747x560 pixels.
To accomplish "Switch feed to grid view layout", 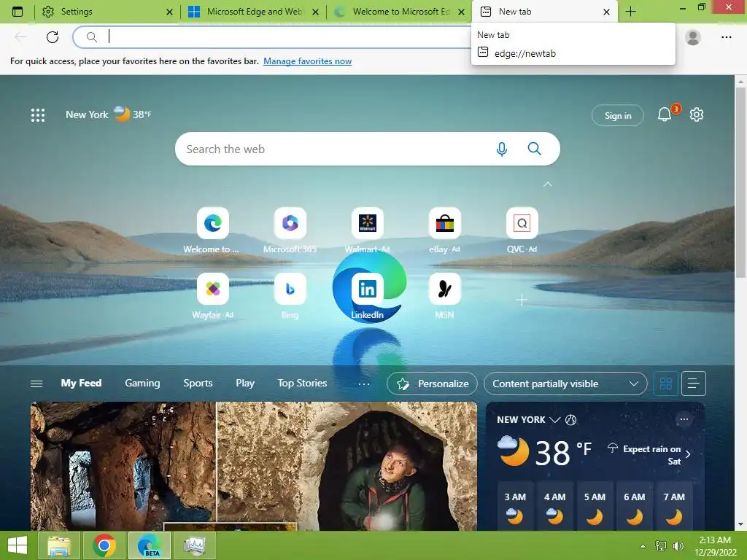I will pyautogui.click(x=666, y=384).
